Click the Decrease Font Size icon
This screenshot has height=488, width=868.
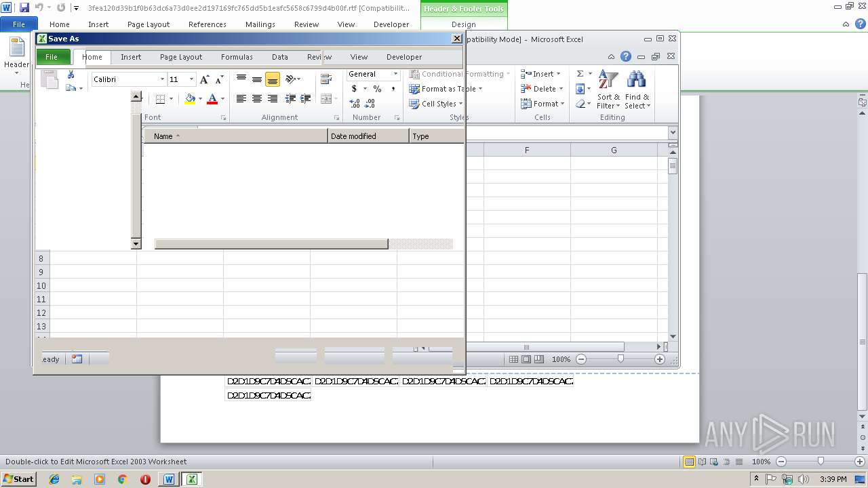point(219,79)
